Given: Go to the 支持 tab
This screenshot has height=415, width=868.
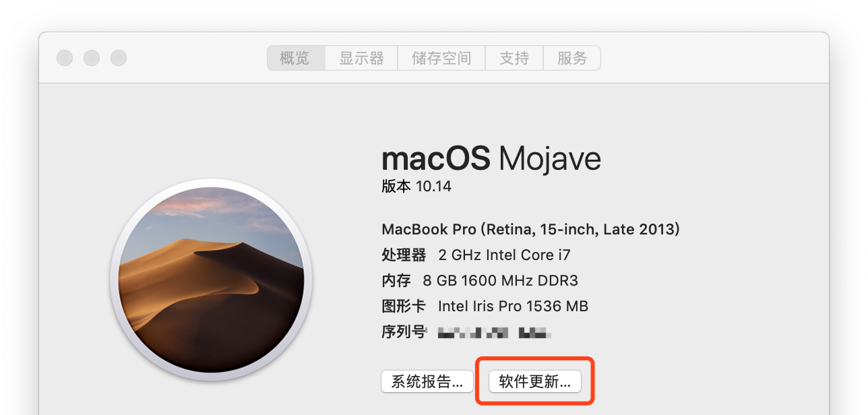Looking at the screenshot, I should [514, 59].
